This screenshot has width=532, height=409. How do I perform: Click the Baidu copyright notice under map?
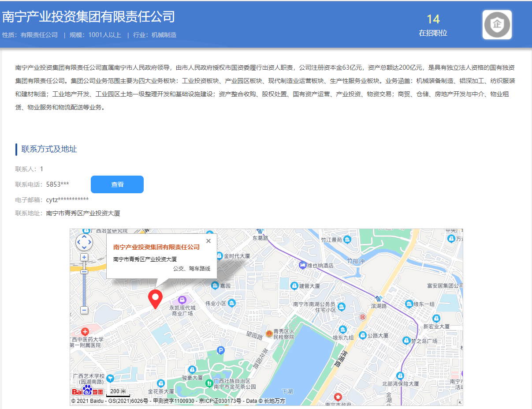[178, 401]
